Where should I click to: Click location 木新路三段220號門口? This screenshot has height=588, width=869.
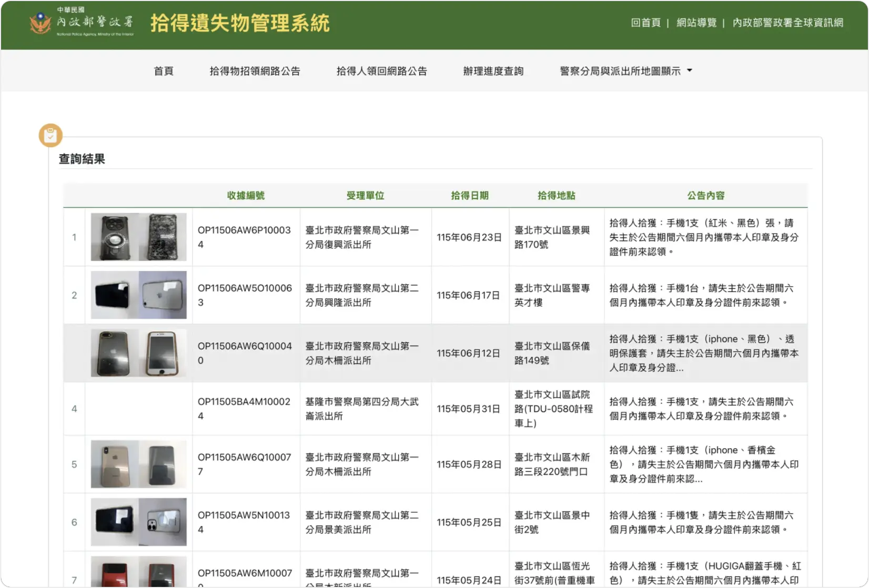[552, 464]
